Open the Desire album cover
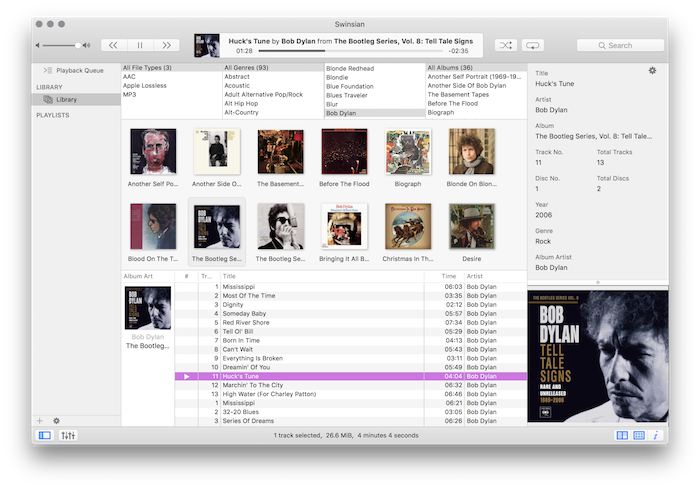Viewport: 700px width, 489px height. coord(472,226)
